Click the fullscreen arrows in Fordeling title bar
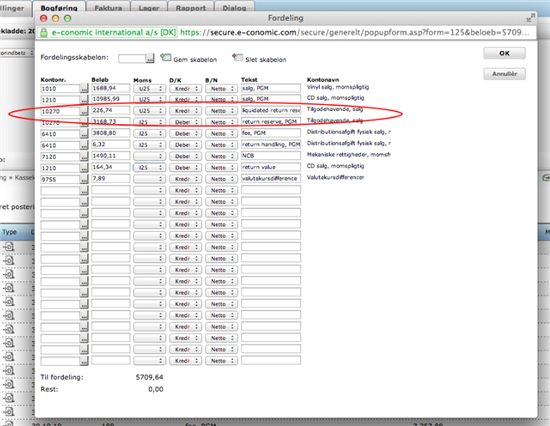This screenshot has width=550, height=426. (x=531, y=18)
